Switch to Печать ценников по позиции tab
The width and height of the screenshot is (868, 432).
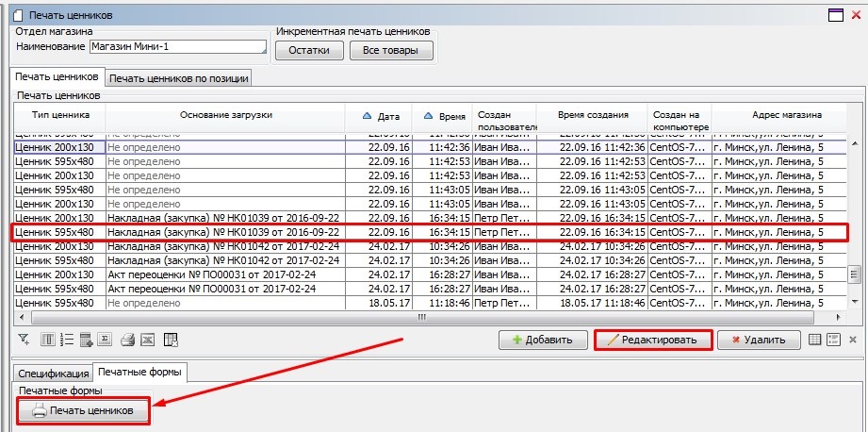tap(178, 78)
